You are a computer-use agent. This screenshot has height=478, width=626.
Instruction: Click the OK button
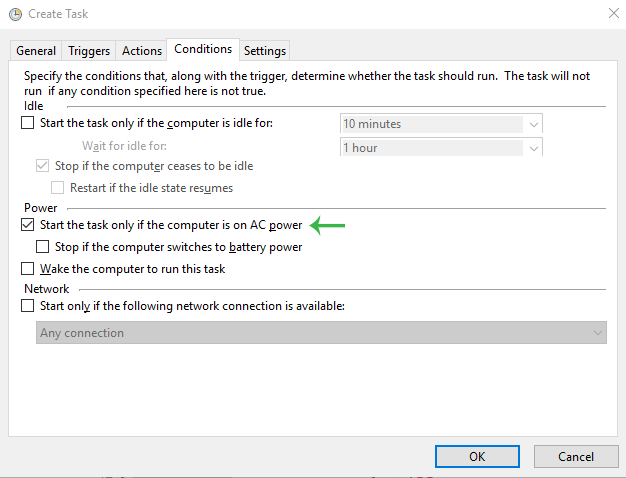tap(477, 456)
